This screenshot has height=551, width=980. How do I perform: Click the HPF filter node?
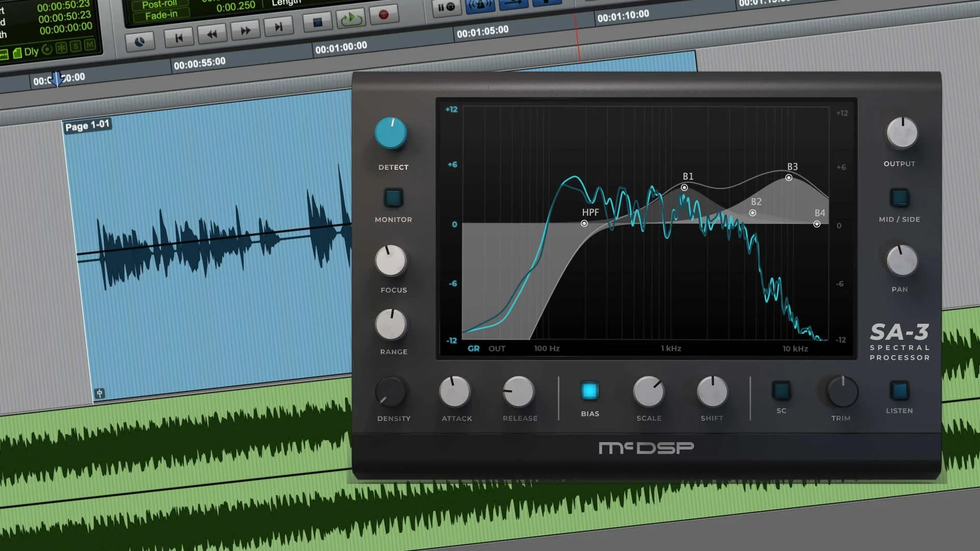tap(584, 223)
